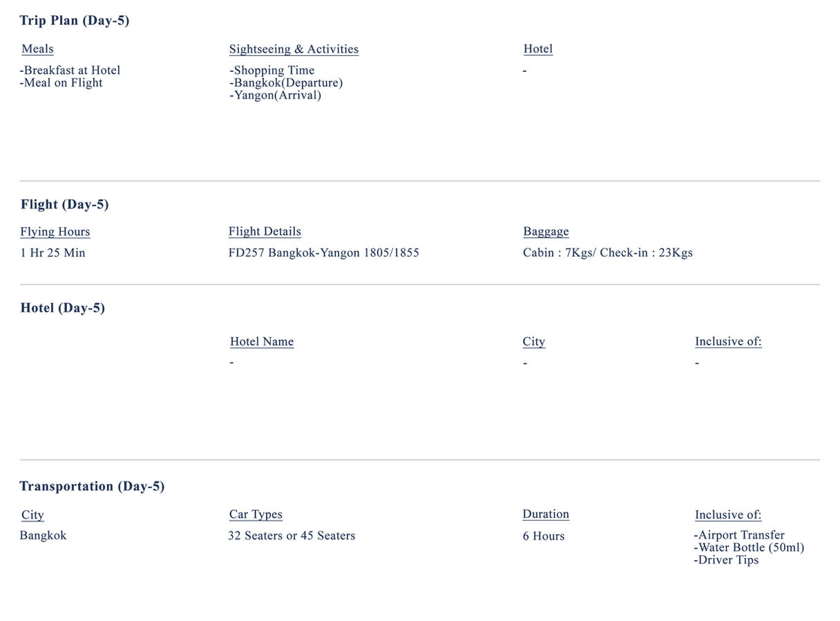Click the Car Types heading
The height and width of the screenshot is (621, 840).
coord(256,515)
